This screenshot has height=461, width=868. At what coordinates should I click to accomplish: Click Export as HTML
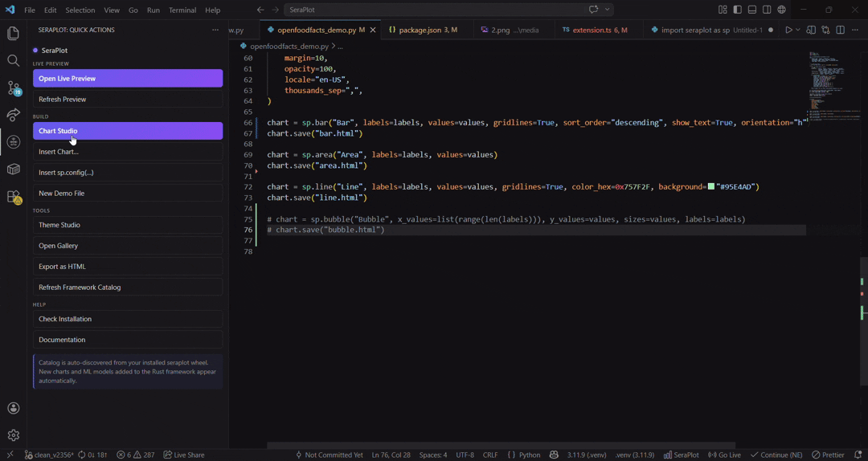point(128,267)
